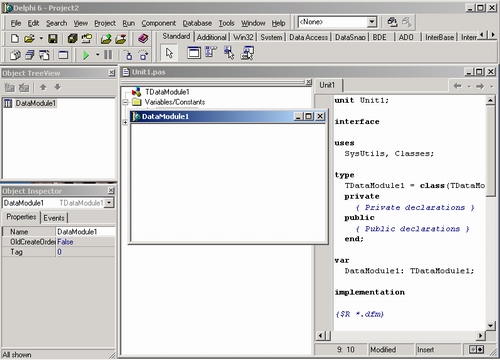The width and height of the screenshot is (500, 360).
Task: Click move up arrow in Object TreeView
Action: pyautogui.click(x=43, y=87)
